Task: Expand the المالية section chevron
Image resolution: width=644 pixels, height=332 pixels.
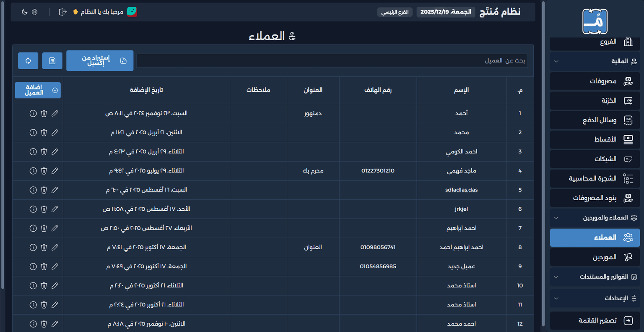Action: tap(556, 61)
